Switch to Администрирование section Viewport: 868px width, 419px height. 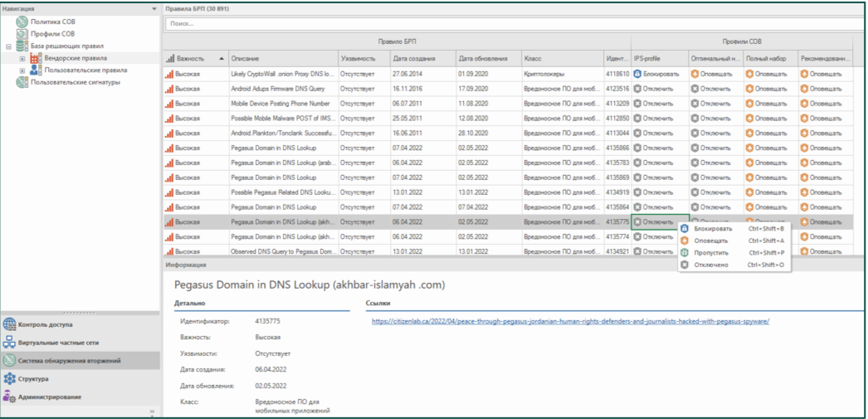(80, 397)
